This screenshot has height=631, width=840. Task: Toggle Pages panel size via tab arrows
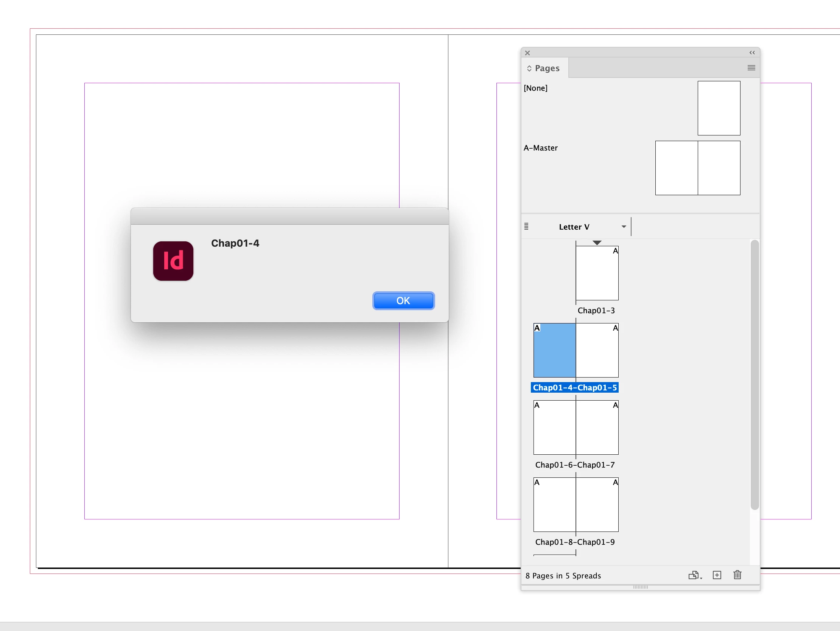pyautogui.click(x=529, y=68)
